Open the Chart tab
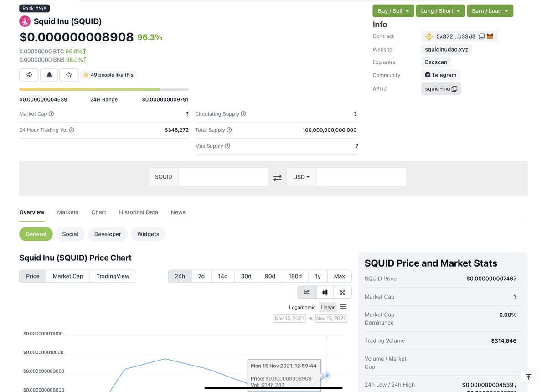This screenshot has height=392, width=547. 99,212
